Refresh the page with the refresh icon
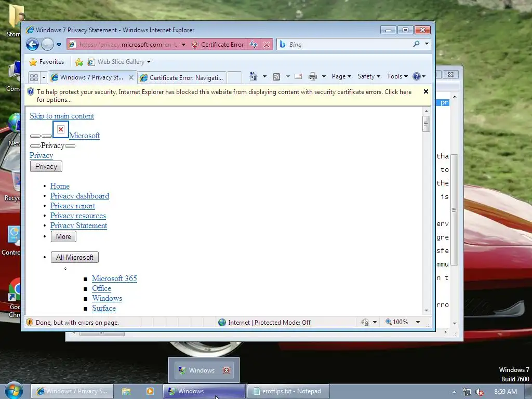532x399 pixels. click(254, 45)
